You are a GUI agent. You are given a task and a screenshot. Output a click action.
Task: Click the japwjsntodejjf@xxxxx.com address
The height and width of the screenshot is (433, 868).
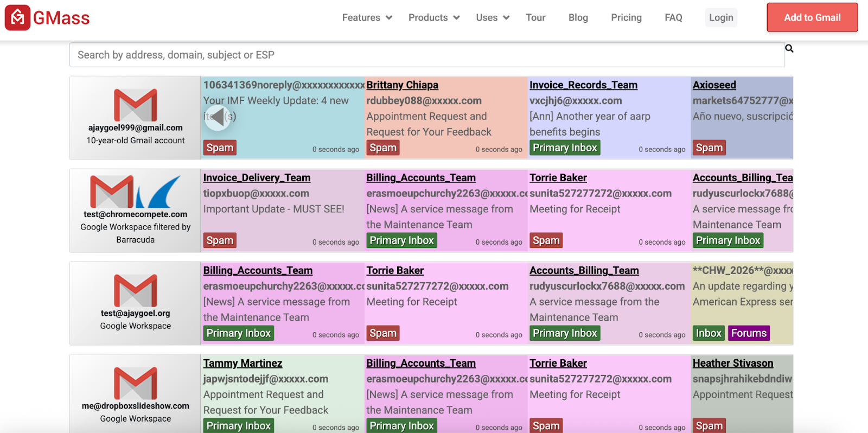click(x=266, y=379)
